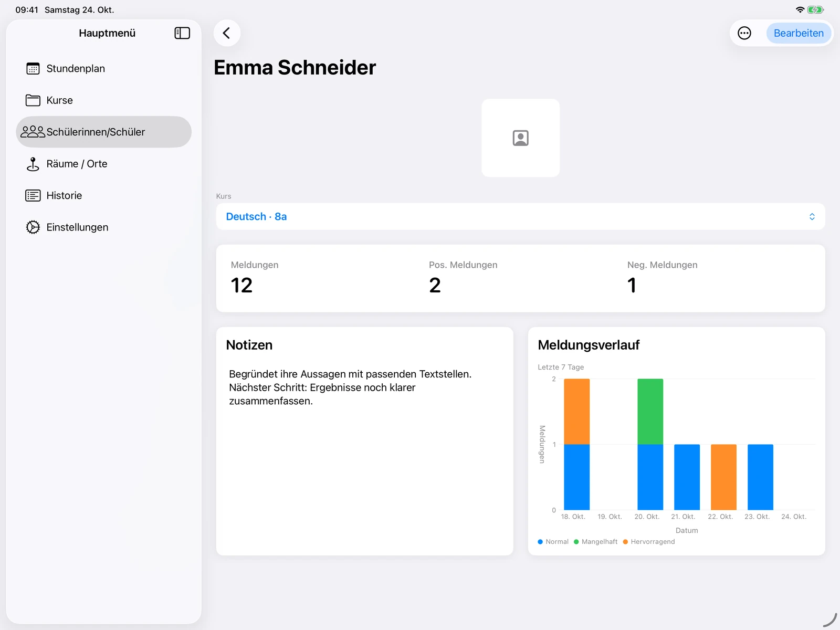The image size is (840, 630).
Task: Click the Datum axis label
Action: 687,530
